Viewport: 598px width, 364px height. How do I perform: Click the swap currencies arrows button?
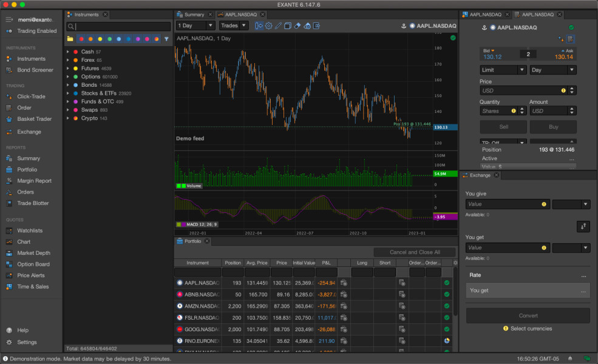(x=583, y=226)
